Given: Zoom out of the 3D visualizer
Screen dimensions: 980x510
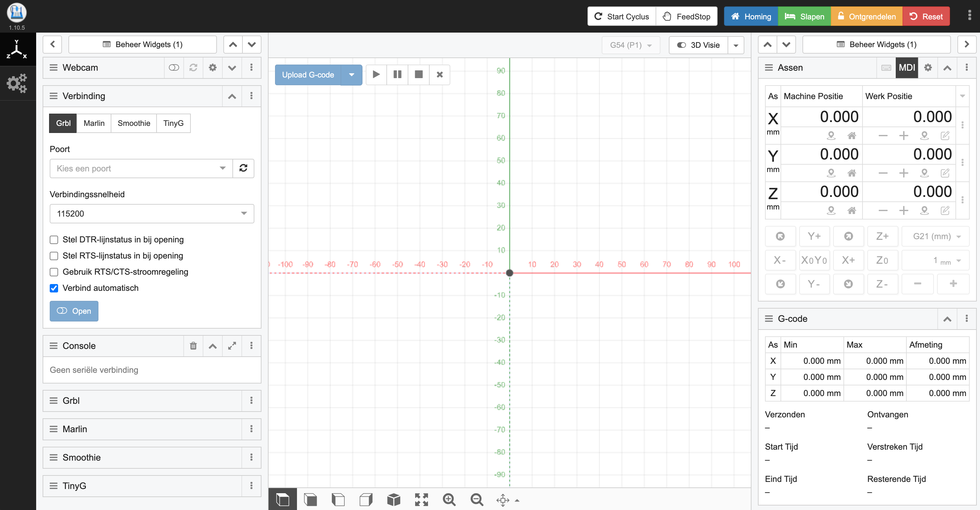Looking at the screenshot, I should (477, 499).
